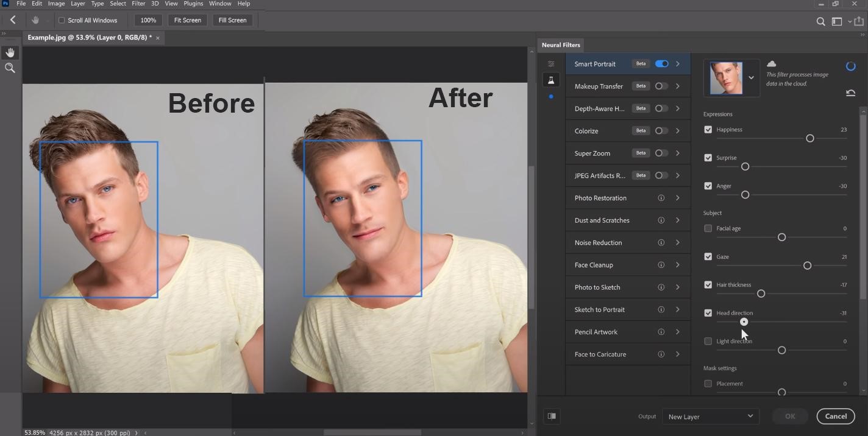Click the blue wait-list dot in the filters sidebar
This screenshot has height=436, width=868.
click(x=550, y=96)
